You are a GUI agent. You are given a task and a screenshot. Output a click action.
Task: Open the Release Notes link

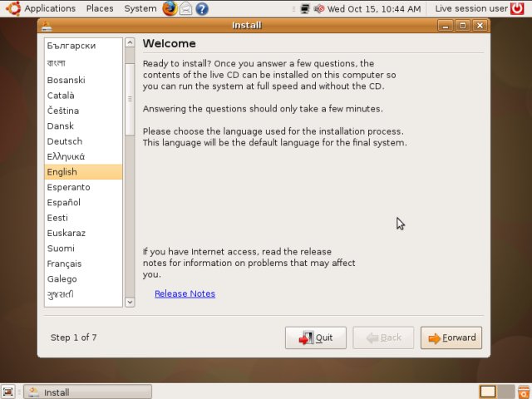coord(185,293)
